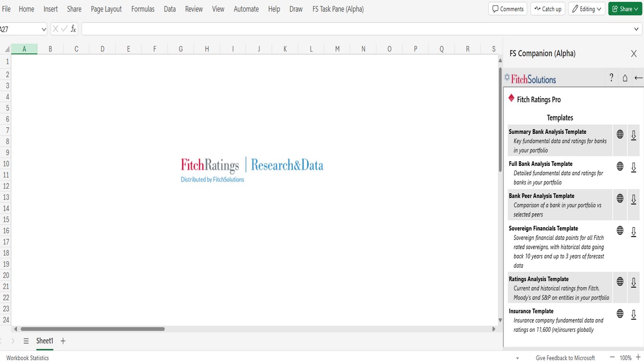Viewport: 644px width, 362px height.
Task: Open the Data tab
Action: tap(170, 9)
